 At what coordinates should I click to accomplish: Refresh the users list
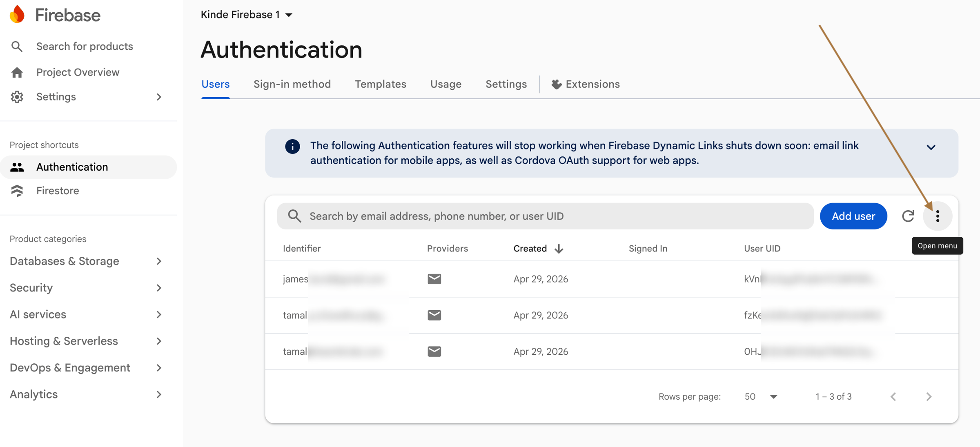(x=908, y=216)
